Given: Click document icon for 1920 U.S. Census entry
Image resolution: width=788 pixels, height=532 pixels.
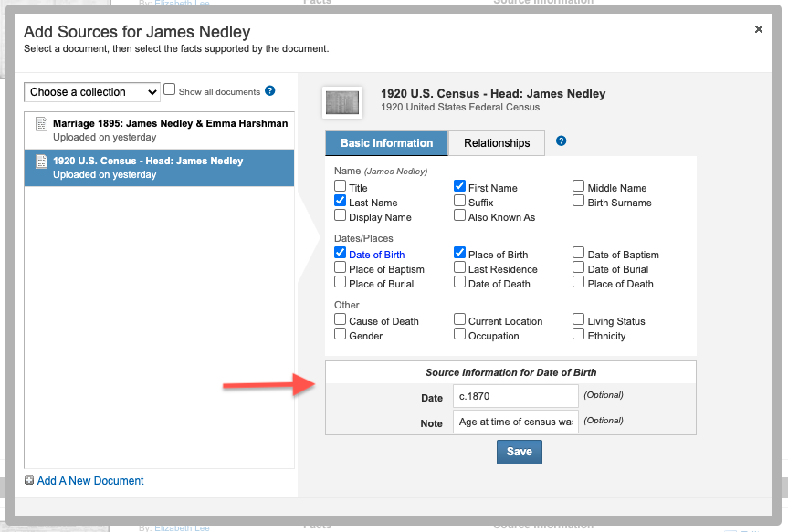Looking at the screenshot, I should (x=41, y=162).
